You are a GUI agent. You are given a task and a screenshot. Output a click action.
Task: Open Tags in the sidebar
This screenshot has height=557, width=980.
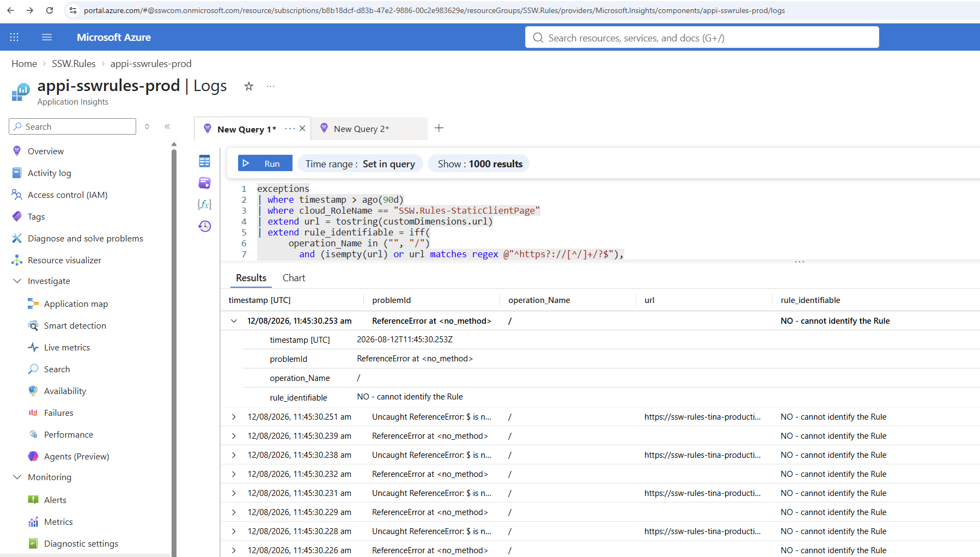[x=36, y=216]
